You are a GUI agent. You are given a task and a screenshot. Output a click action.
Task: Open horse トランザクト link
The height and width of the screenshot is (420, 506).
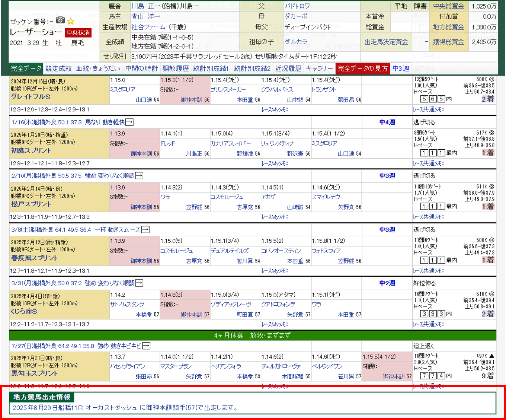click(x=324, y=90)
